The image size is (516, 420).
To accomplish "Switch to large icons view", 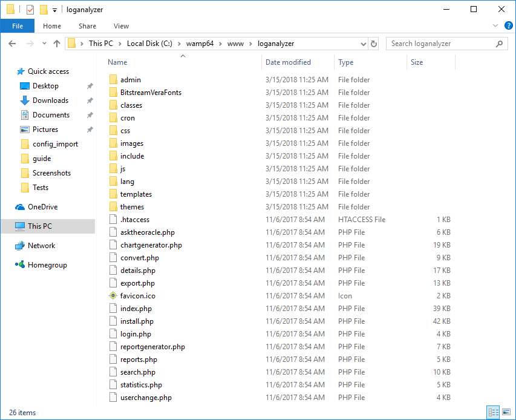I will click(x=506, y=412).
